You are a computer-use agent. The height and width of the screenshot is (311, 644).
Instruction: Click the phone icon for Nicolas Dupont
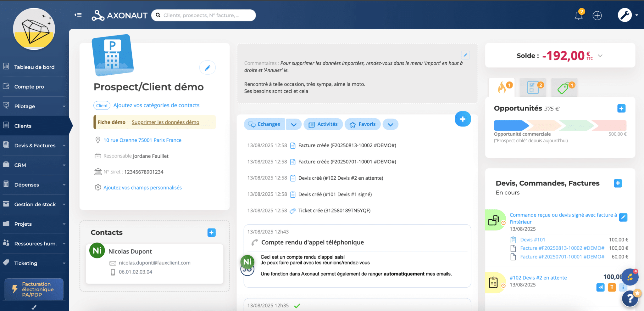(x=113, y=272)
